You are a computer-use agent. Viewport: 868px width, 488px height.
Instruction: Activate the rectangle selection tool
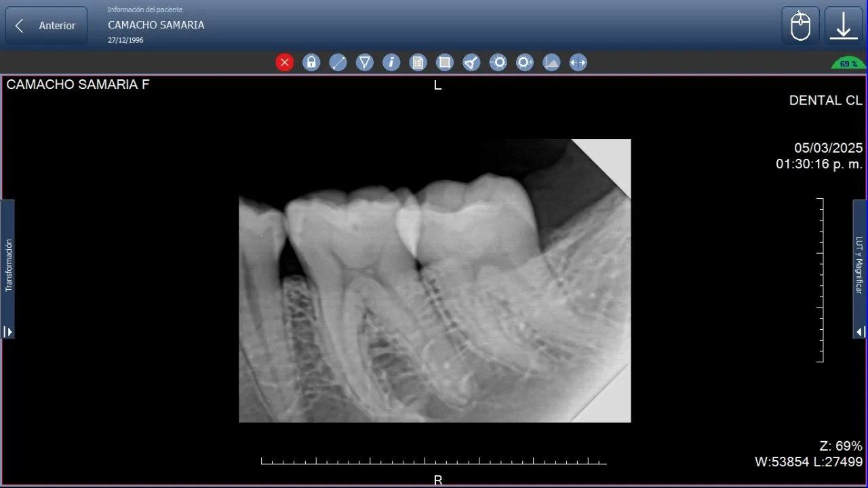coord(444,62)
